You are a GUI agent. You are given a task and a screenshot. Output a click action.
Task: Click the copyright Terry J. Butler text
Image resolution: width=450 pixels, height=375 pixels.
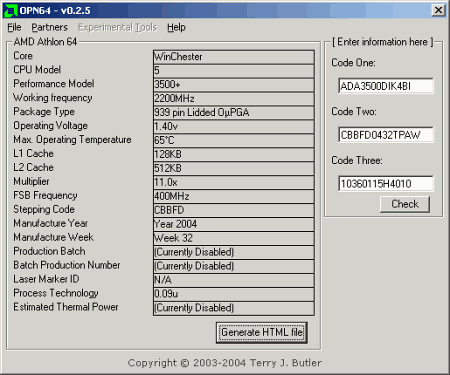(225, 363)
